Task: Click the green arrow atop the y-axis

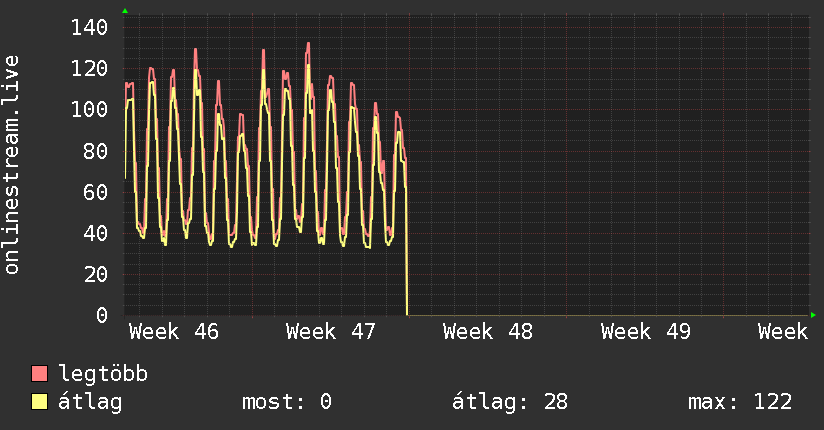Action: pyautogui.click(x=125, y=11)
